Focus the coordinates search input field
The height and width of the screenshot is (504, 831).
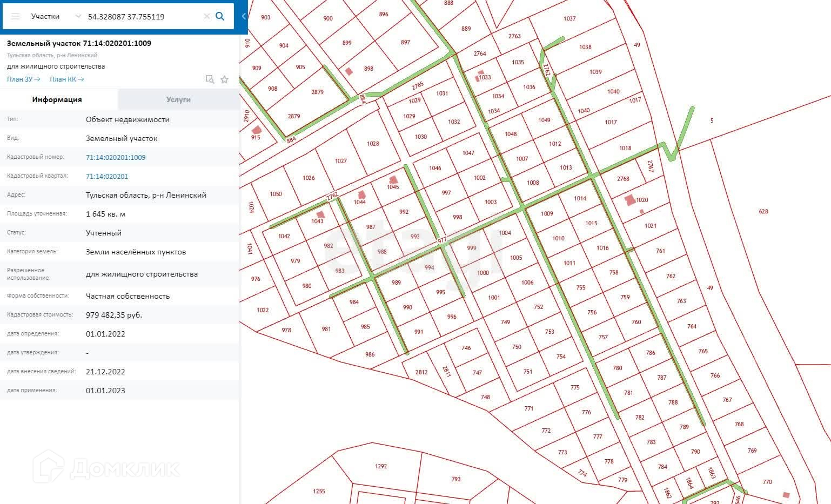(143, 16)
